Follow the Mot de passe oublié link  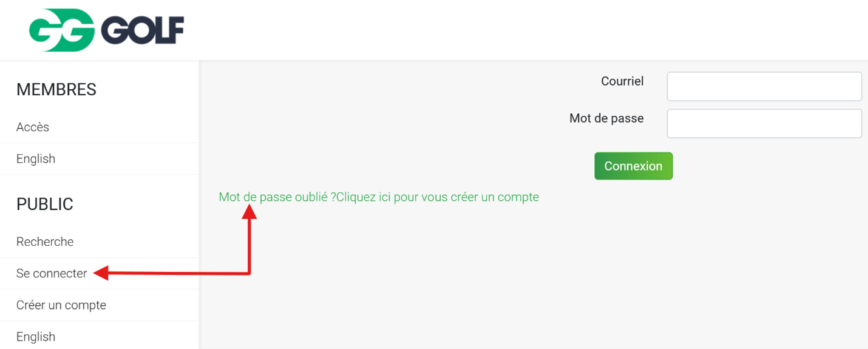coord(277,197)
